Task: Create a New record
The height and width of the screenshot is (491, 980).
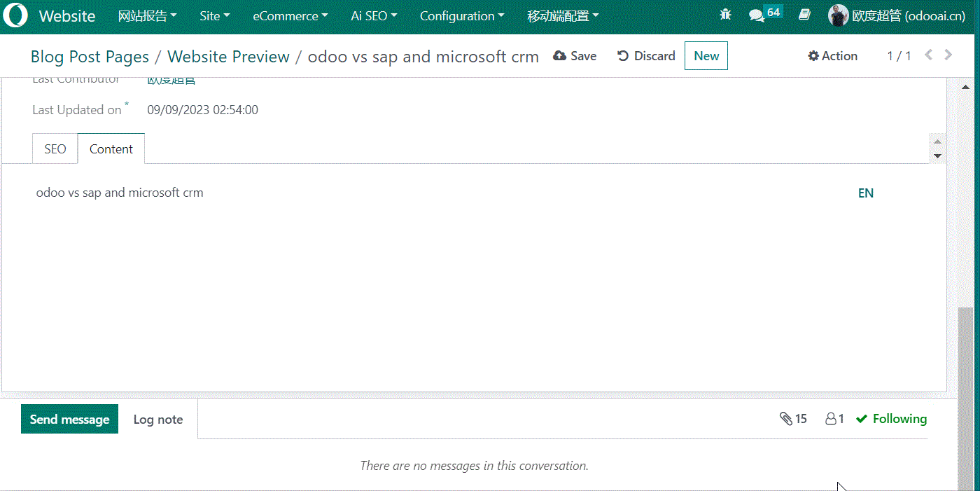Action: pyautogui.click(x=706, y=56)
